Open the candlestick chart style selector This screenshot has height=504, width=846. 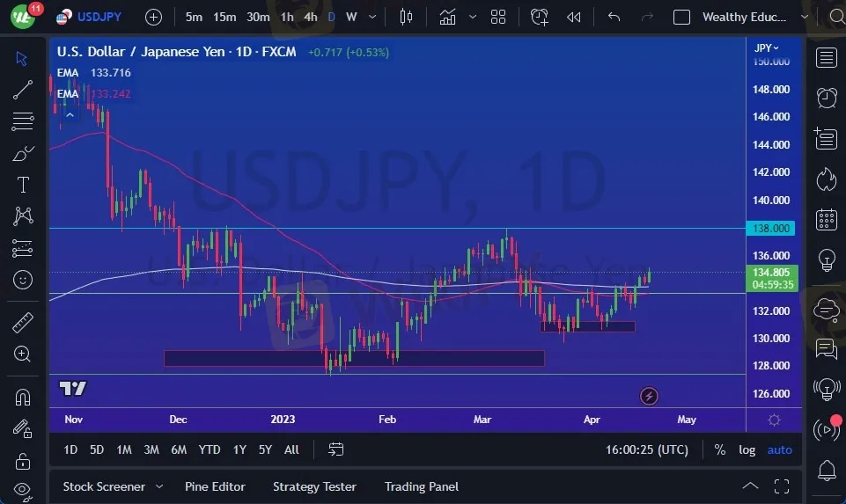click(x=406, y=17)
